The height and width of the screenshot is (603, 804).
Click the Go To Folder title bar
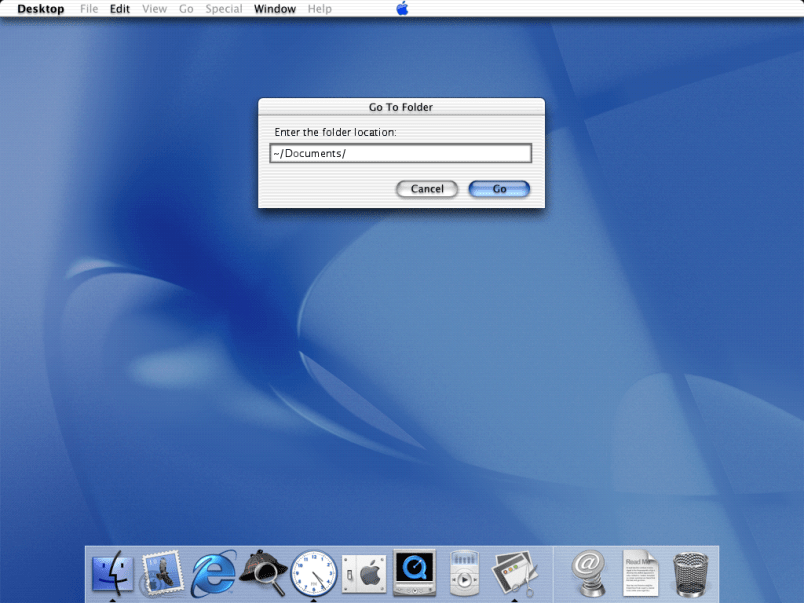(x=401, y=106)
